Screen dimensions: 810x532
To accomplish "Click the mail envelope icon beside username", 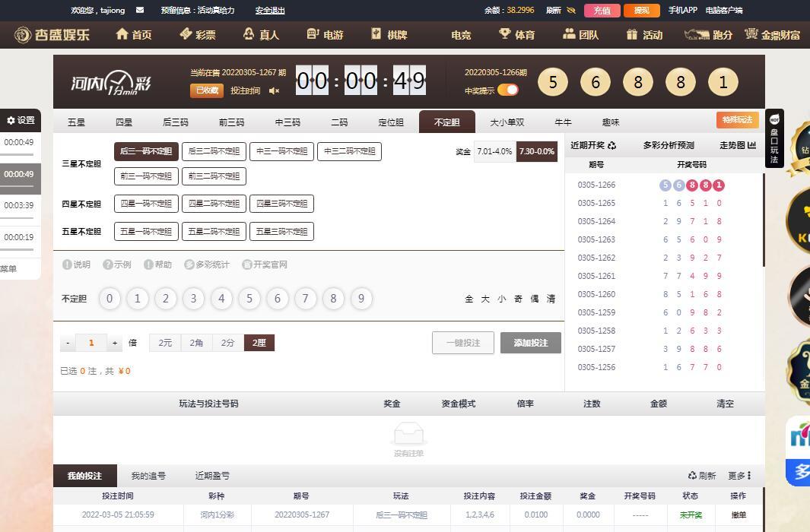I will click(x=139, y=11).
